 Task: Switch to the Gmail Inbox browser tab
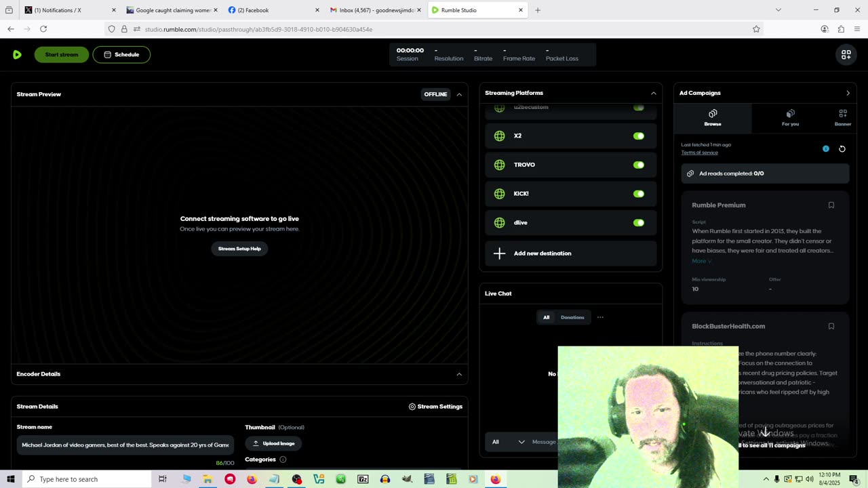click(374, 10)
